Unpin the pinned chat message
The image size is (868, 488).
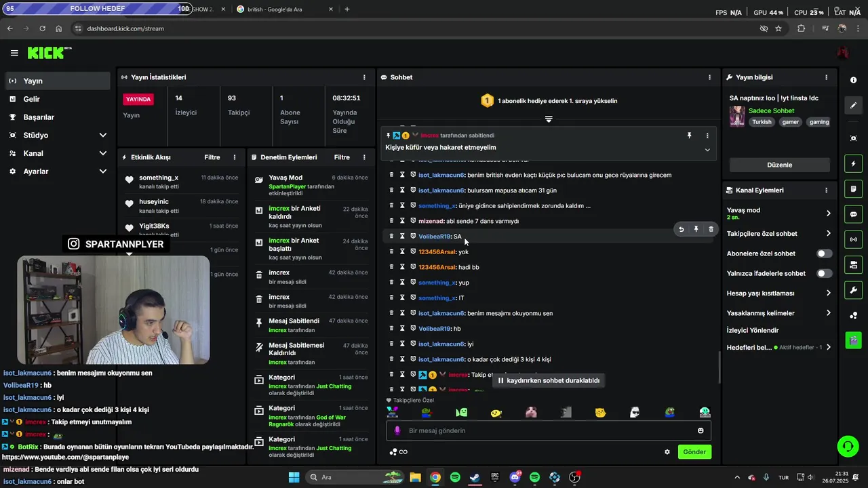[689, 136]
